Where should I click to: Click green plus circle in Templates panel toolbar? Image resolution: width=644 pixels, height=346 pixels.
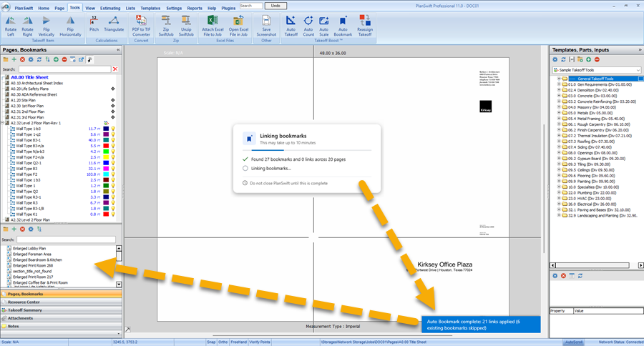click(x=589, y=59)
